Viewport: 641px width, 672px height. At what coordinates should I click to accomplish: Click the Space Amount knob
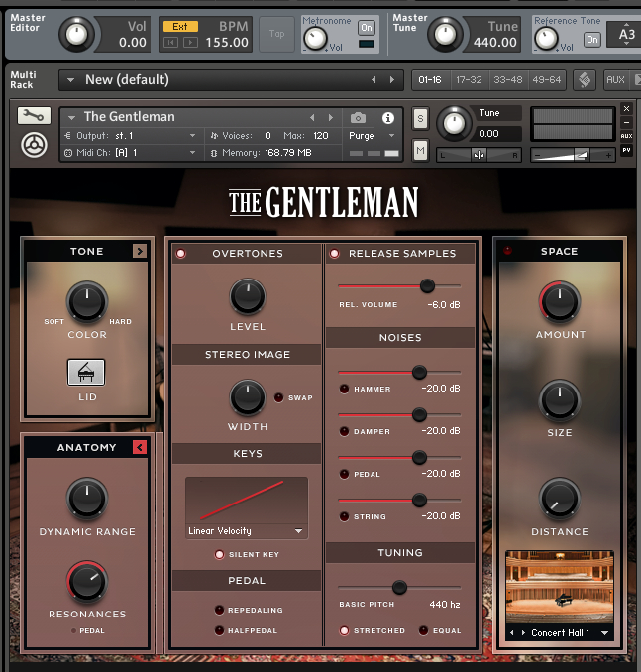[x=560, y=302]
